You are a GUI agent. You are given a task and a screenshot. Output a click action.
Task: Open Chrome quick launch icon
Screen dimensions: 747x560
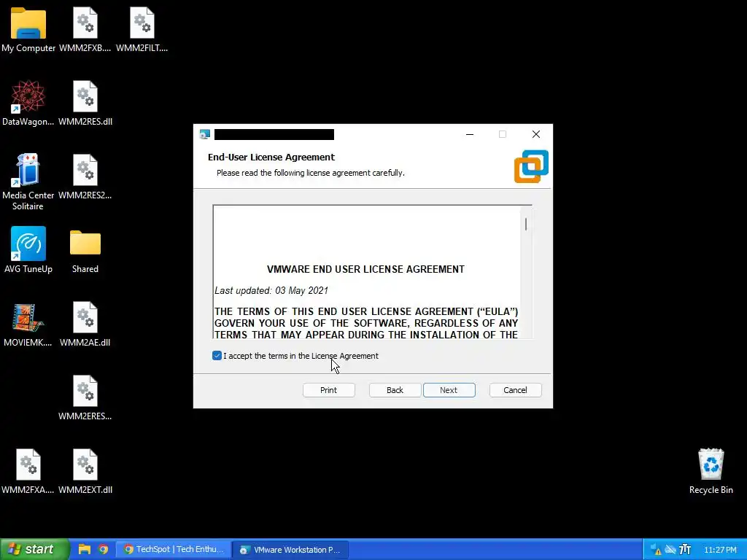[x=104, y=549]
